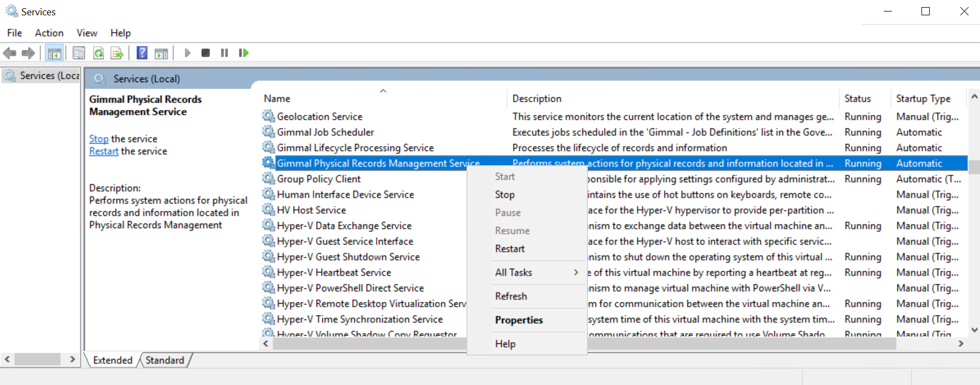Viewport: 980px width, 385px height.
Task: Switch to the Standard tab
Action: tap(165, 360)
